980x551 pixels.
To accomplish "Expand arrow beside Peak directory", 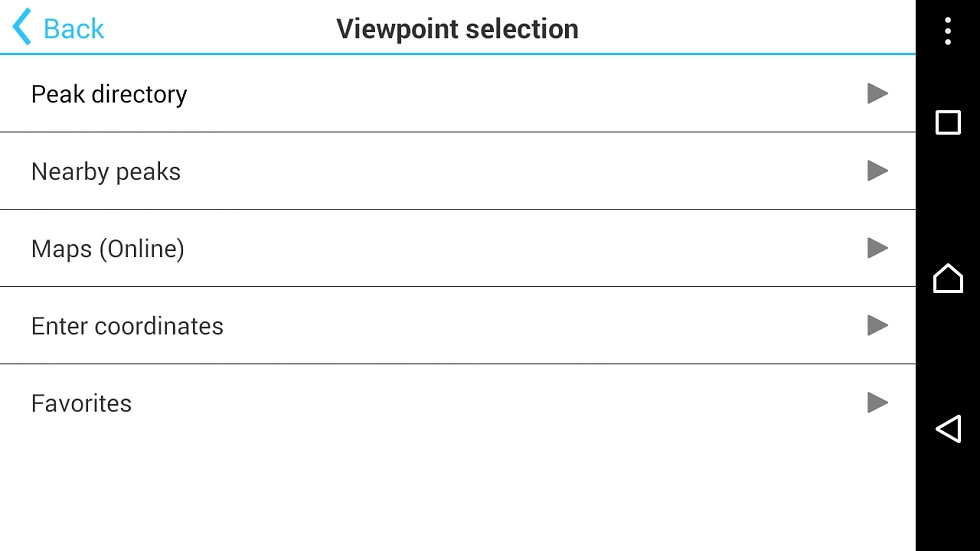I will click(x=877, y=93).
